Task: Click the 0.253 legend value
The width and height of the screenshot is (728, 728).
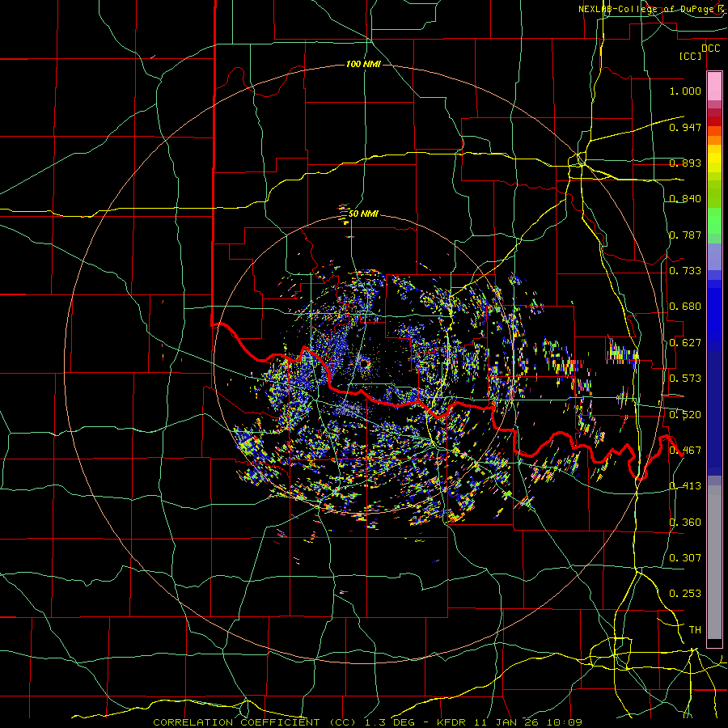Action: [x=685, y=594]
